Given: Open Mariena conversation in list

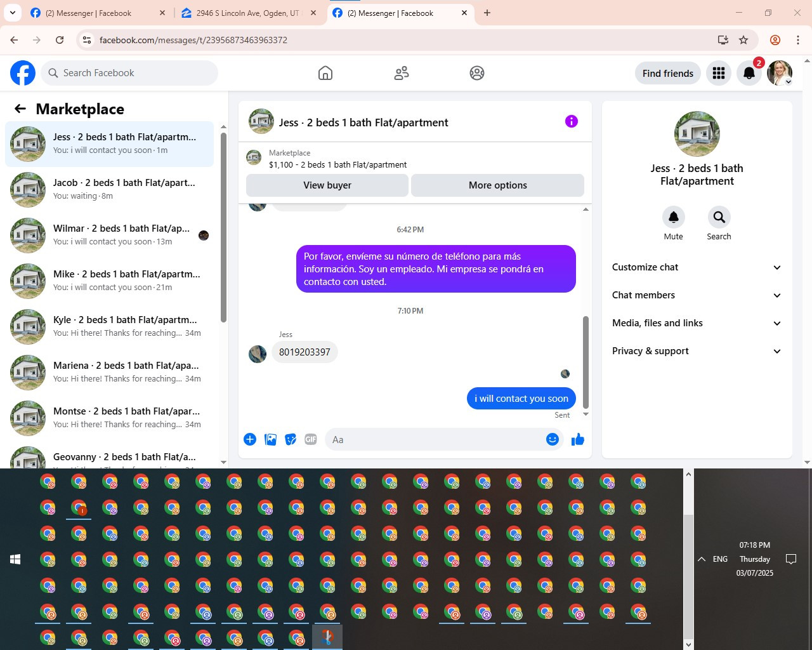Looking at the screenshot, I should tap(109, 373).
